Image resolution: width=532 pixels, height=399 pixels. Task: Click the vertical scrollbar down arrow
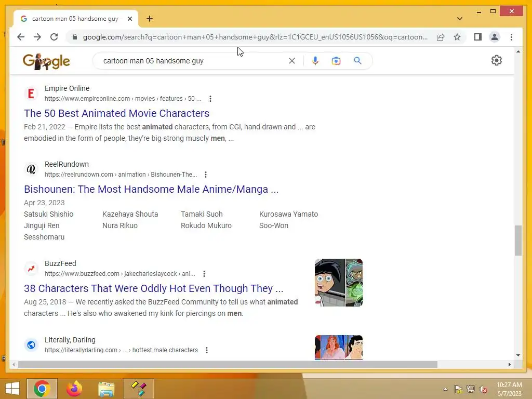[x=518, y=355]
